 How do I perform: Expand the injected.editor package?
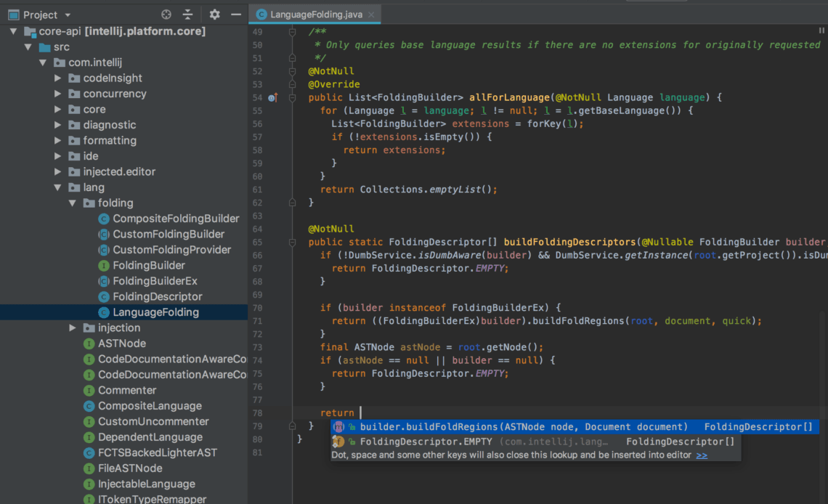[x=57, y=172]
